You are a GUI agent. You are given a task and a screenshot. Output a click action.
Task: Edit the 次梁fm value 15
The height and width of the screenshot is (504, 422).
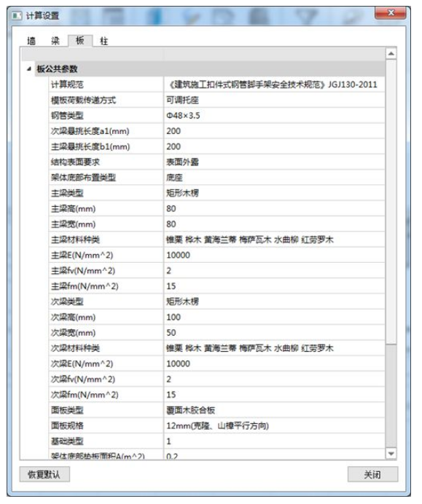click(x=274, y=395)
